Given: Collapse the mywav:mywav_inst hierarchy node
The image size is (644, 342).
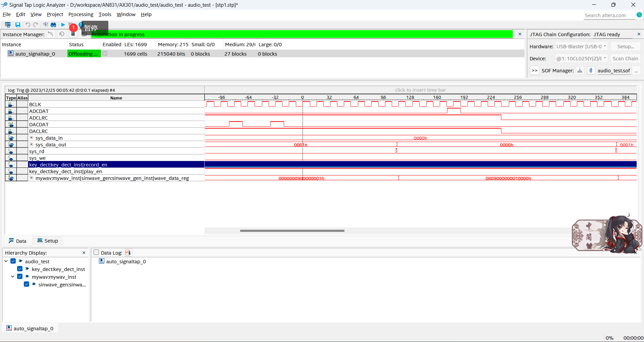Looking at the screenshot, I should [13, 277].
